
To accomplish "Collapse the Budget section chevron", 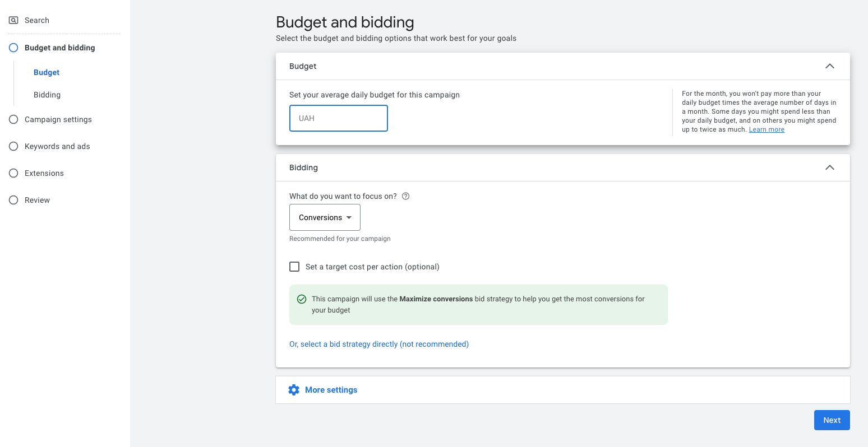I will (830, 66).
